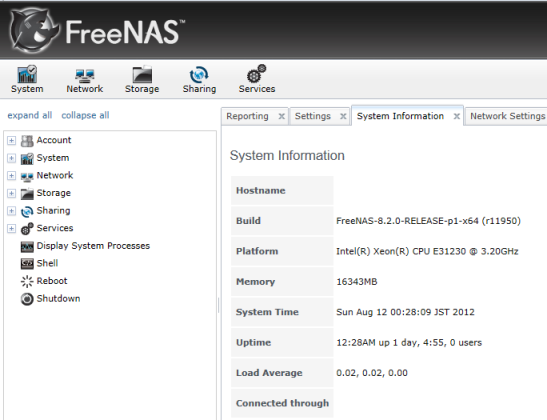
Task: Choose the Shutdown entry
Action: pos(58,299)
